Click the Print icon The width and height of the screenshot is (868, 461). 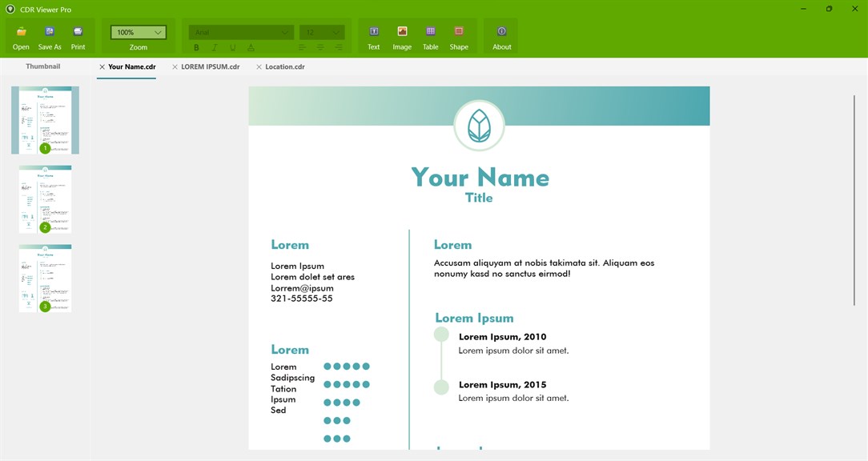[78, 31]
